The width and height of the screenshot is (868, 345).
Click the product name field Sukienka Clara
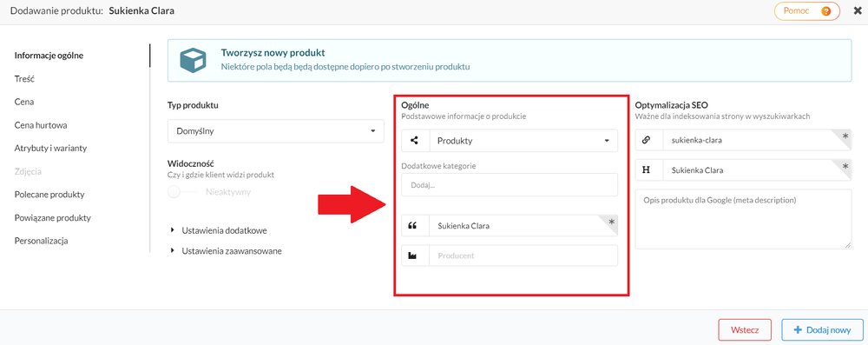coord(523,226)
